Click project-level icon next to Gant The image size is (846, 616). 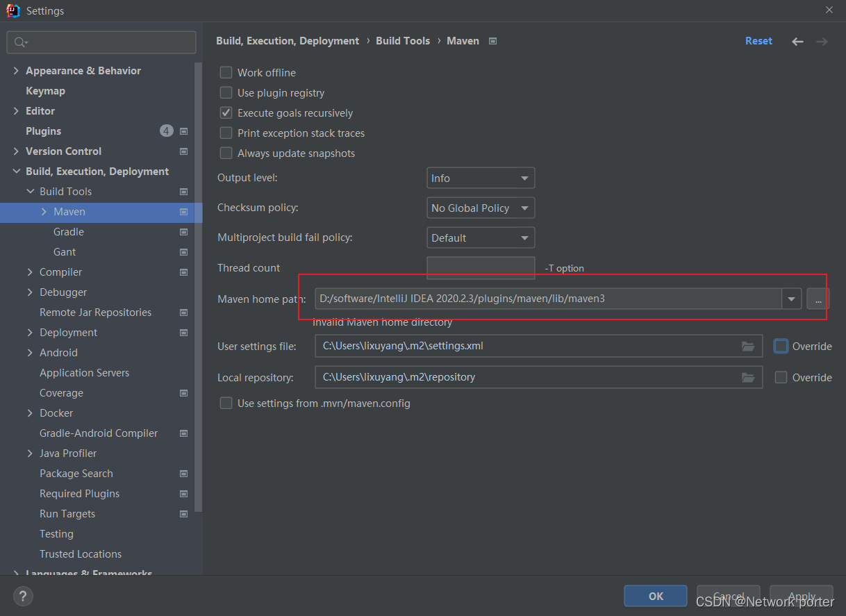coord(184,252)
